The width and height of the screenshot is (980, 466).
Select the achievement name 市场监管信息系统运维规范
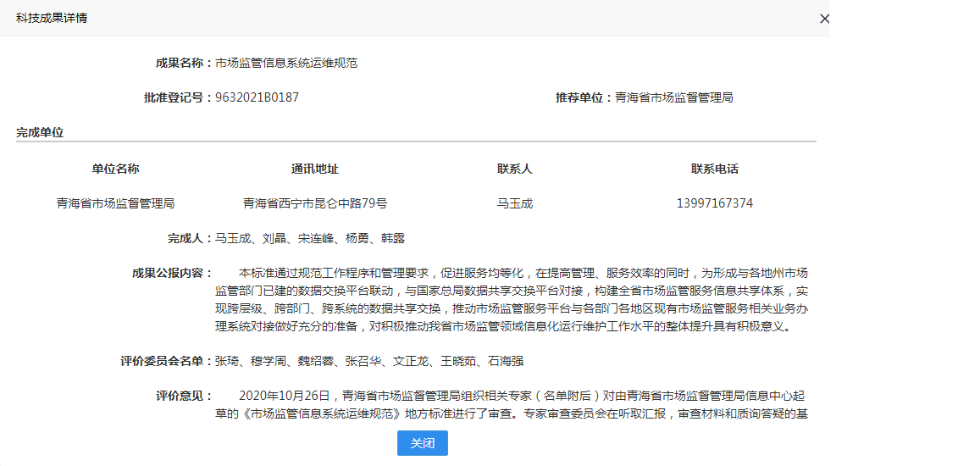coord(286,63)
